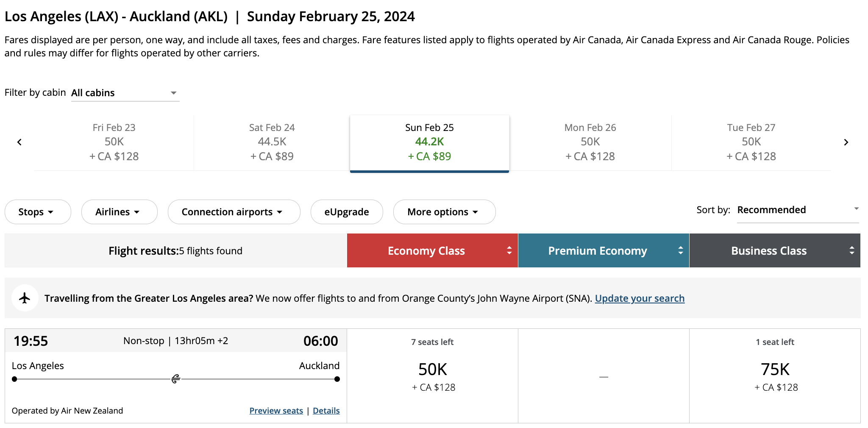Screen dimensions: 868x428
Task: Expand the Stops filter
Action: [37, 212]
